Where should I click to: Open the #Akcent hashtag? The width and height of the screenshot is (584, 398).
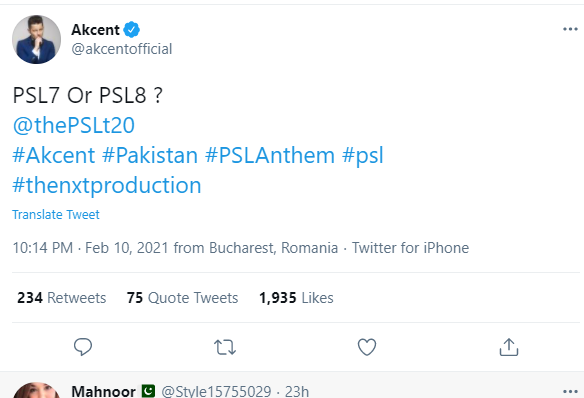click(x=54, y=155)
